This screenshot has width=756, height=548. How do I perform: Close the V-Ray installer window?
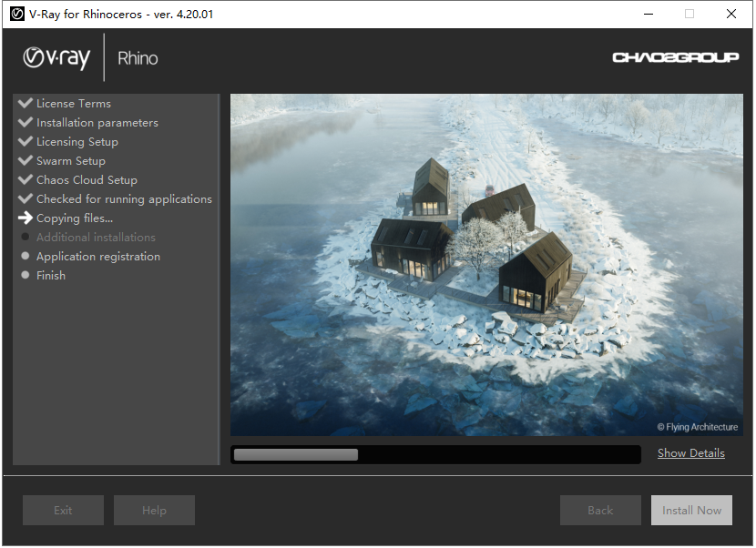pos(731,14)
